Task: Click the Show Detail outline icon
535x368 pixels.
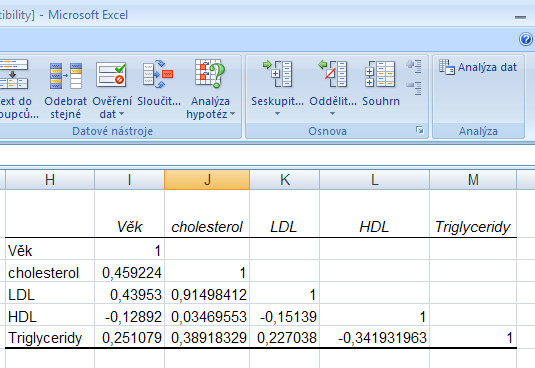Action: [414, 67]
